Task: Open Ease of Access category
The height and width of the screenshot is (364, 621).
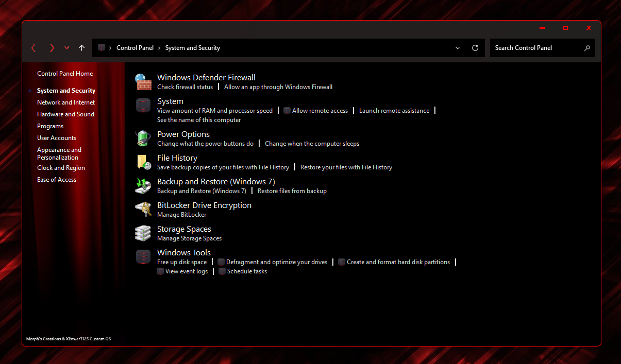Action: 57,180
